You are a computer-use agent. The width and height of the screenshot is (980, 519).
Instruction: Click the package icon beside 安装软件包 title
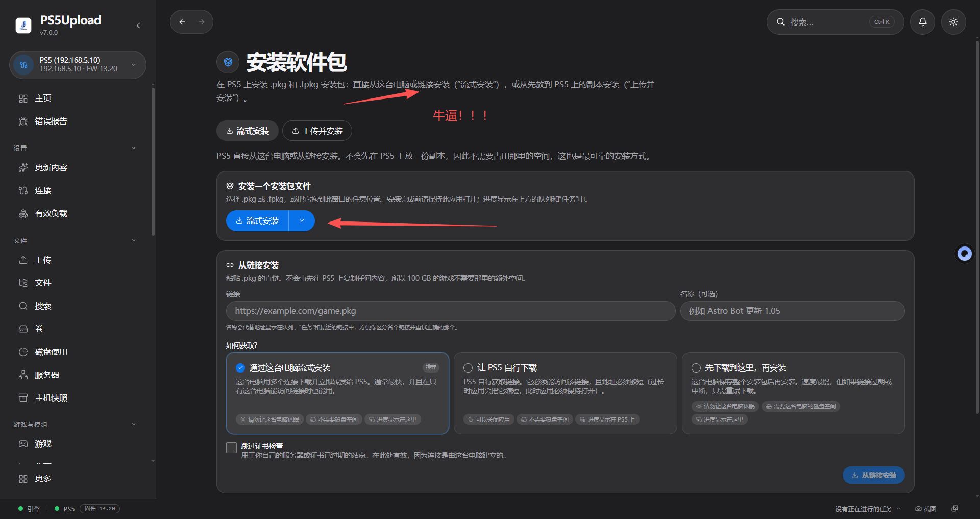pyautogui.click(x=228, y=62)
